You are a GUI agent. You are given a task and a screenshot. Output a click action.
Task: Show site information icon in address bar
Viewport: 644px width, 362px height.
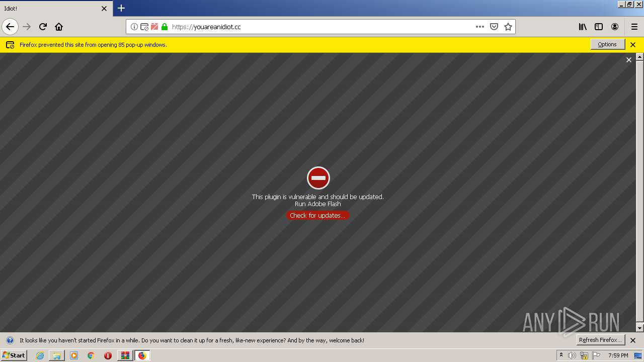click(134, 27)
